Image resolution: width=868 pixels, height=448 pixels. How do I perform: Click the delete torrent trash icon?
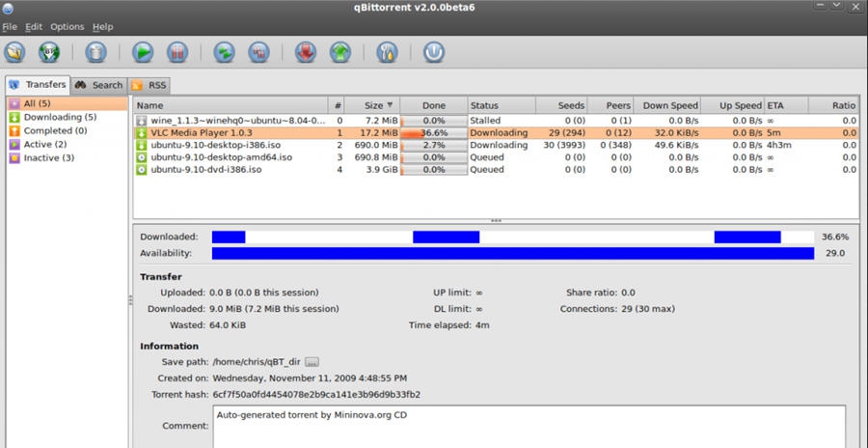[x=95, y=51]
